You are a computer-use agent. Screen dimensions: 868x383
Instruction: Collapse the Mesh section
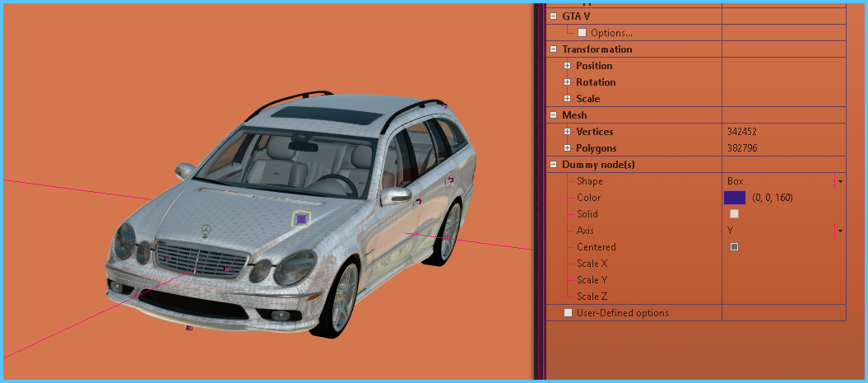tap(554, 115)
